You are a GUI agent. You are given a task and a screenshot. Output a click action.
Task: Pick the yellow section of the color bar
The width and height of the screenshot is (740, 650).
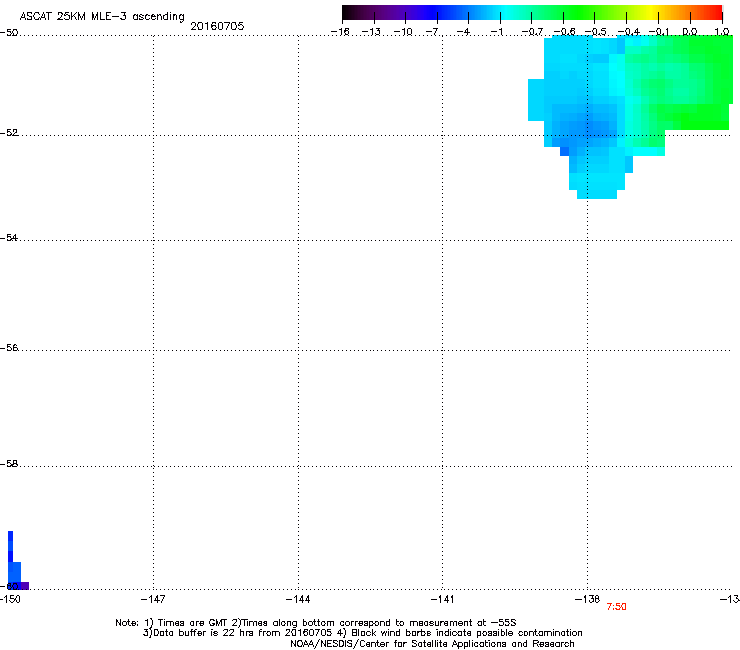(x=651, y=13)
